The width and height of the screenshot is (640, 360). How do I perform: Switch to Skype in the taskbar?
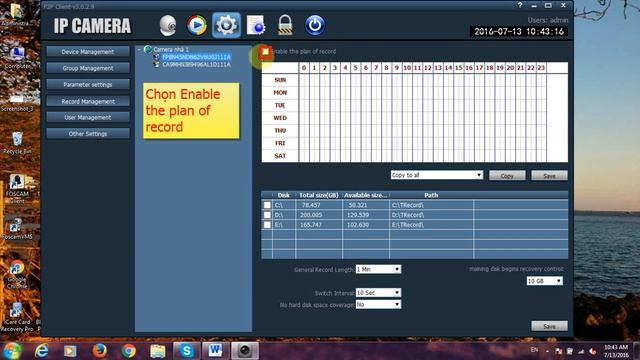click(186, 351)
